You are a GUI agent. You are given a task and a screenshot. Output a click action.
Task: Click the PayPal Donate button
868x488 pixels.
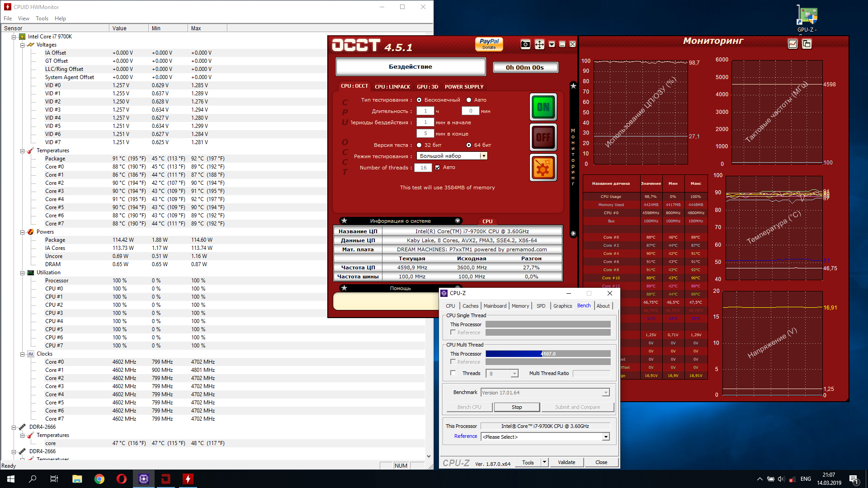pyautogui.click(x=489, y=44)
